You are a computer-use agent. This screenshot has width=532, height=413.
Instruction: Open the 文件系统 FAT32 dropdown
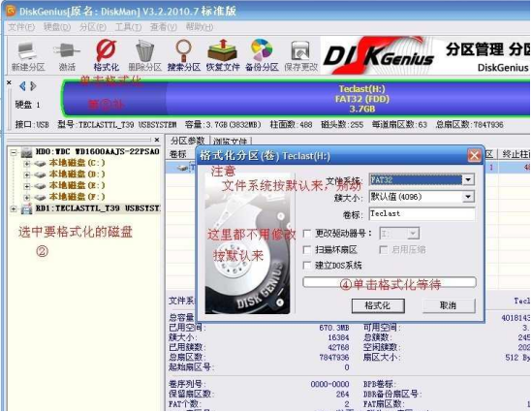click(x=468, y=179)
